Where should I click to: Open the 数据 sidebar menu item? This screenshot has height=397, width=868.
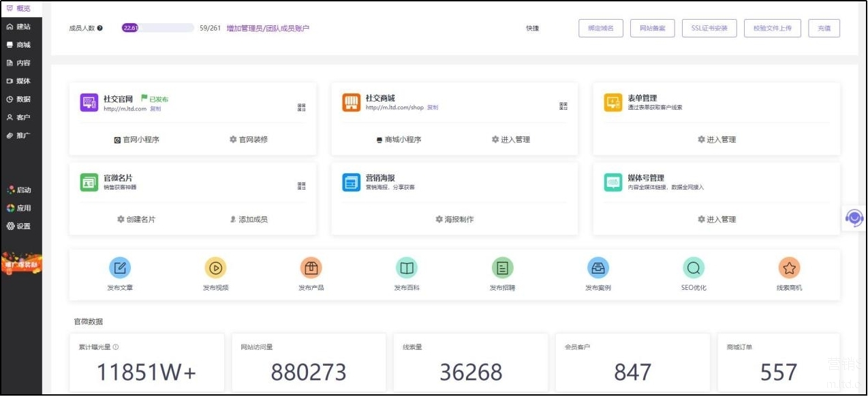point(19,99)
